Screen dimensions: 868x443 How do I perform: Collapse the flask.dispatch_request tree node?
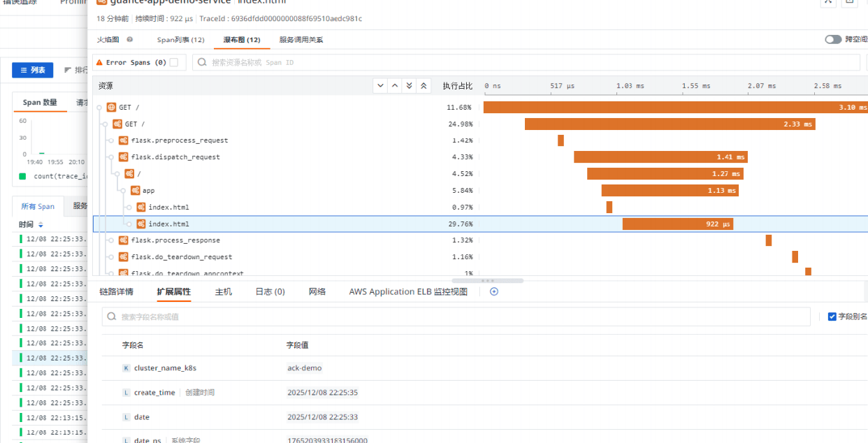[111, 157]
